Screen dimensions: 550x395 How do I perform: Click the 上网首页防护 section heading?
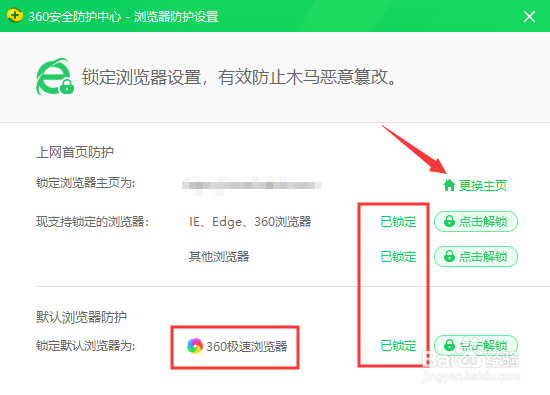pyautogui.click(x=75, y=152)
